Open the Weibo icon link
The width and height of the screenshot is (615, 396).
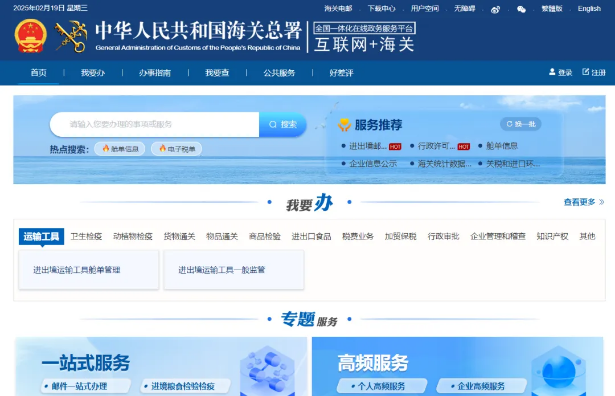(x=495, y=9)
